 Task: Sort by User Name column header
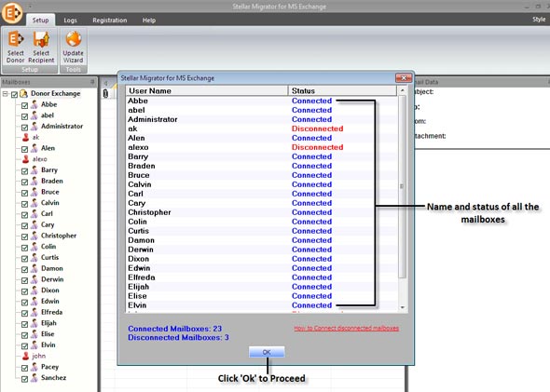tap(207, 90)
